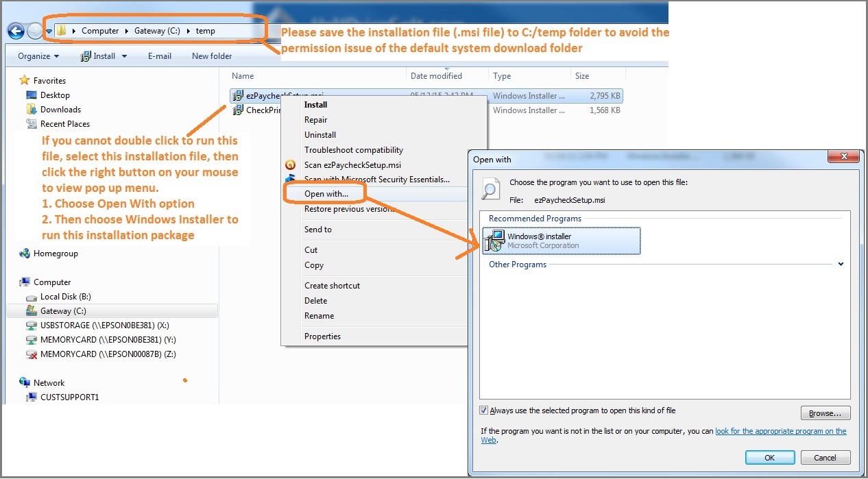Toggle 'Always use the selected program' checkbox
The width and height of the screenshot is (868, 479).
coord(484,410)
